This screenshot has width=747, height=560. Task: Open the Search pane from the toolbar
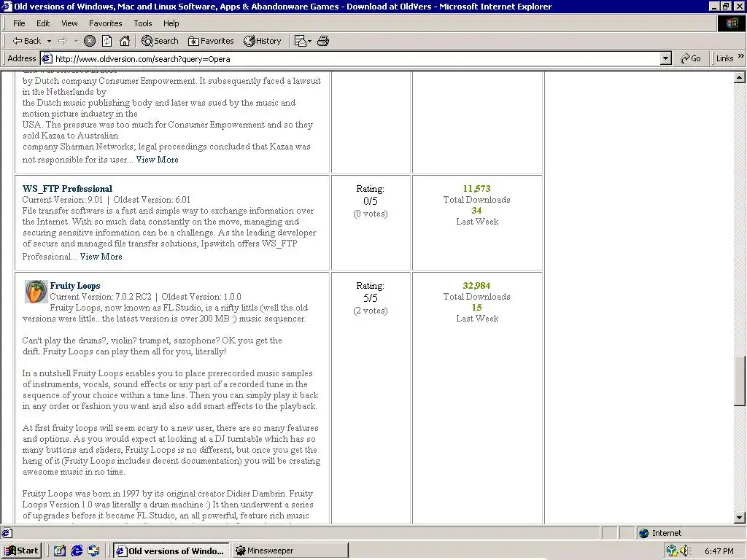pyautogui.click(x=160, y=41)
